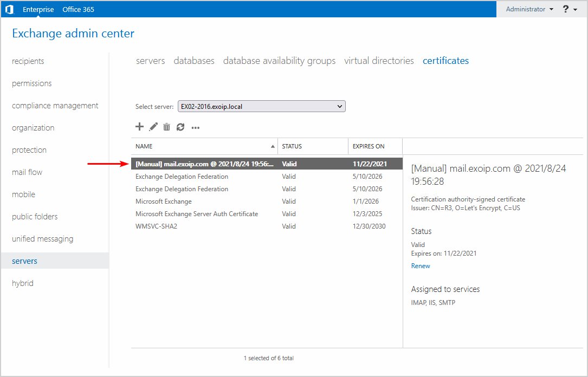Image resolution: width=588 pixels, height=377 pixels.
Task: Click Valid status of WMSVC-SHA2 row
Action: click(x=289, y=226)
